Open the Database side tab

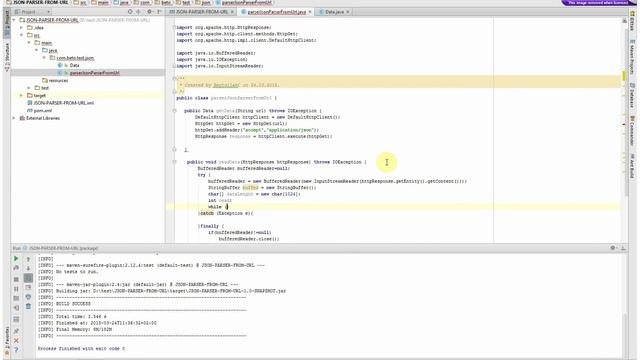click(632, 96)
